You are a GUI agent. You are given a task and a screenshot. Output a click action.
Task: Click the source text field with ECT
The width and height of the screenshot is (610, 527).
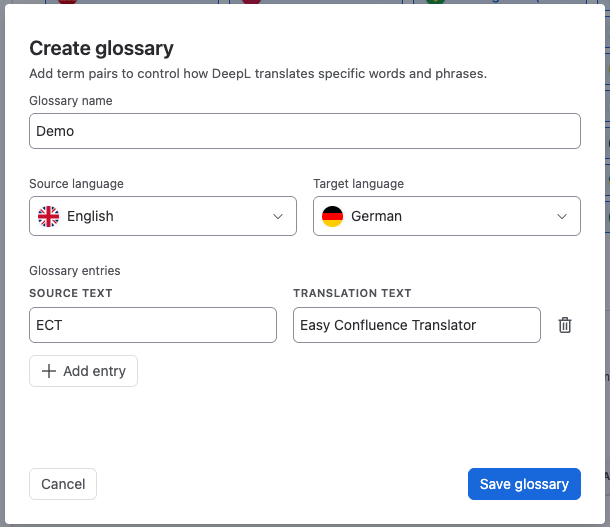pos(153,325)
